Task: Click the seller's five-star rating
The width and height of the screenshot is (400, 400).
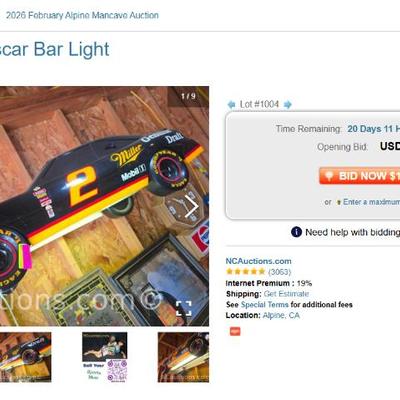Action: [x=246, y=272]
